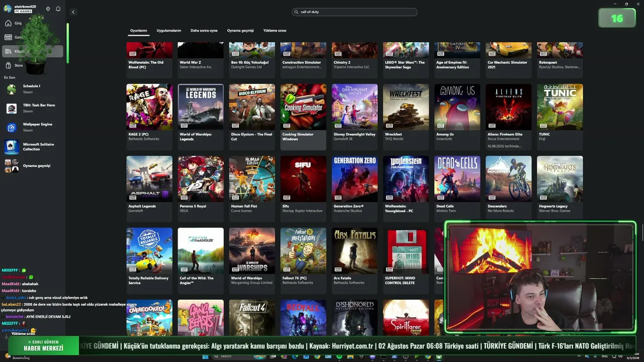Click the printer-like icon beside the username
The image size is (644, 362).
(48, 9)
